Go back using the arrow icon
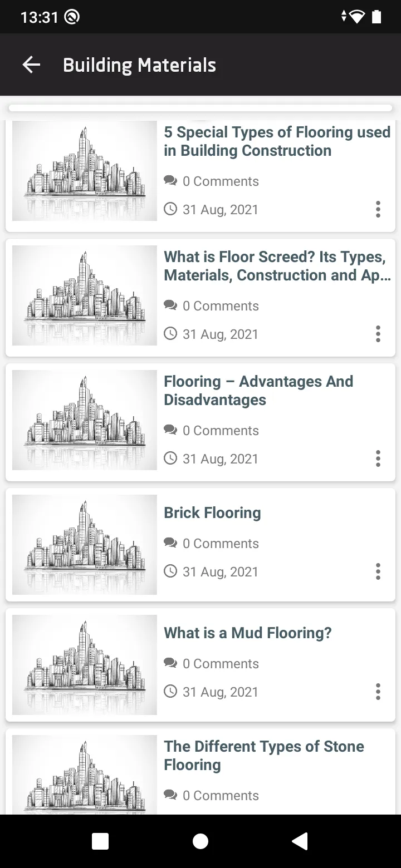 (31, 65)
